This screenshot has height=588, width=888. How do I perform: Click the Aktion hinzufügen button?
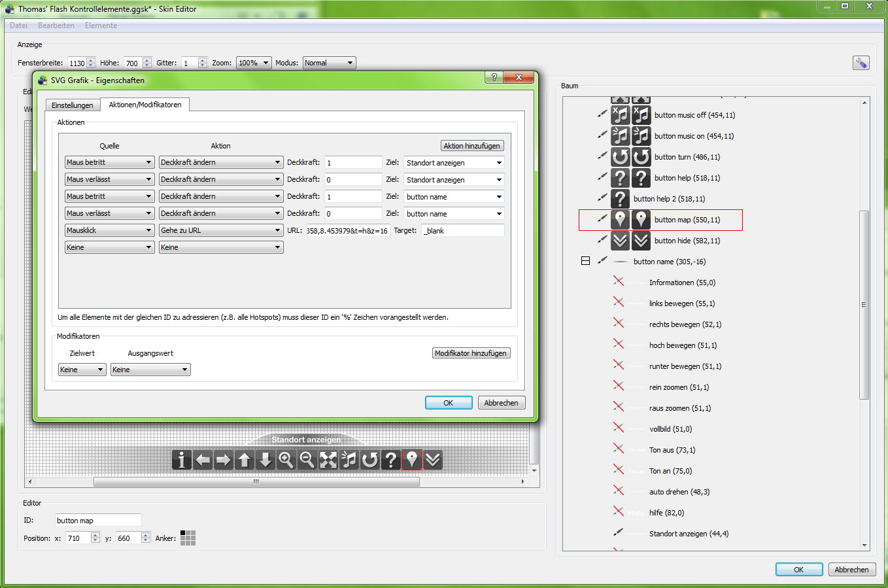tap(471, 146)
